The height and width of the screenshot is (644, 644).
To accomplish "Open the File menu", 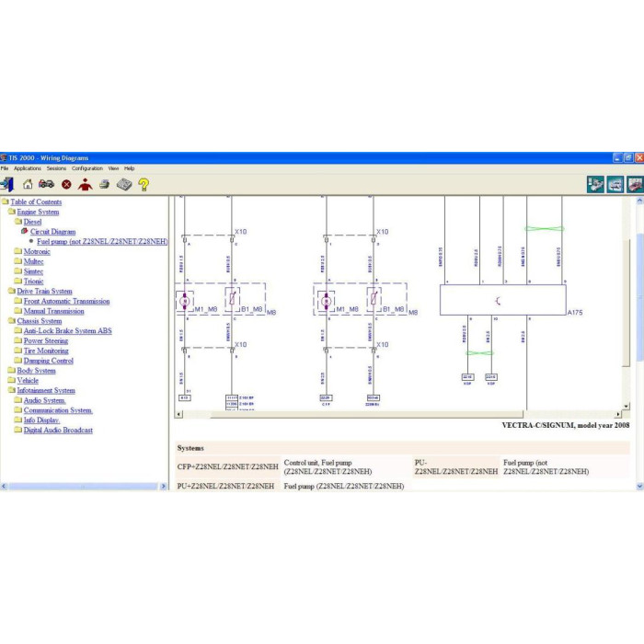I will tap(5, 168).
